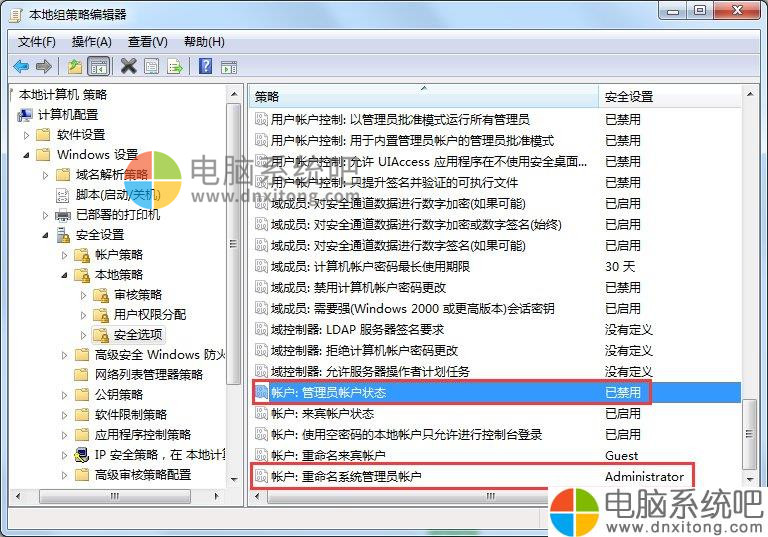This screenshot has width=768, height=537.
Task: Open the 操作(A) menu
Action: (91, 41)
